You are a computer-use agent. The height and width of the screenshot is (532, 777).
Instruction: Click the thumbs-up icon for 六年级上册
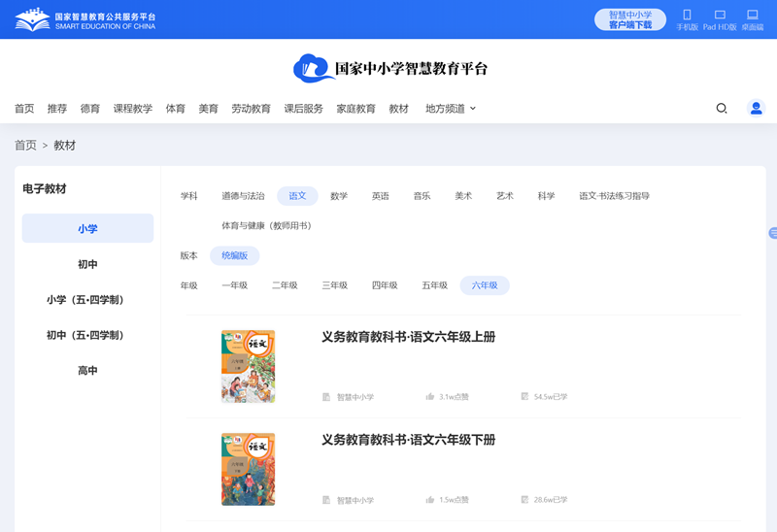[429, 396]
